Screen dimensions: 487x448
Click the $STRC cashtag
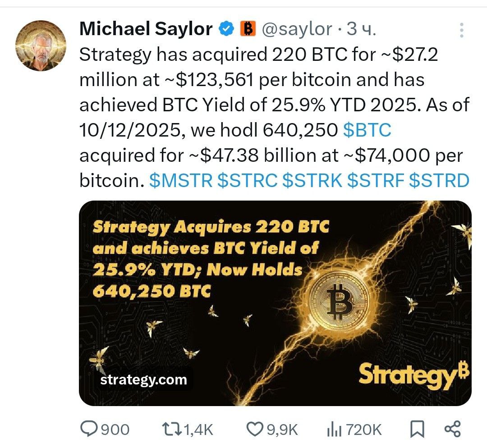pos(247,180)
